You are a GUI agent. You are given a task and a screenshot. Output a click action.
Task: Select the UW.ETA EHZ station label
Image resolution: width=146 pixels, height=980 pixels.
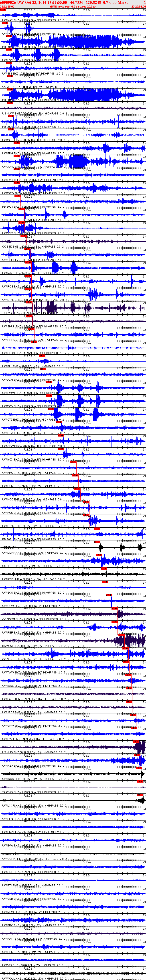point(33,886)
